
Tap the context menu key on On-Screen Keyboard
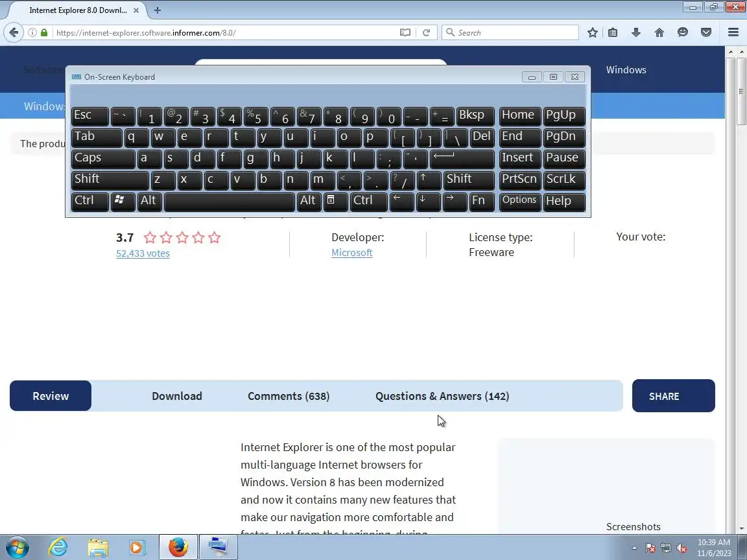pyautogui.click(x=335, y=201)
